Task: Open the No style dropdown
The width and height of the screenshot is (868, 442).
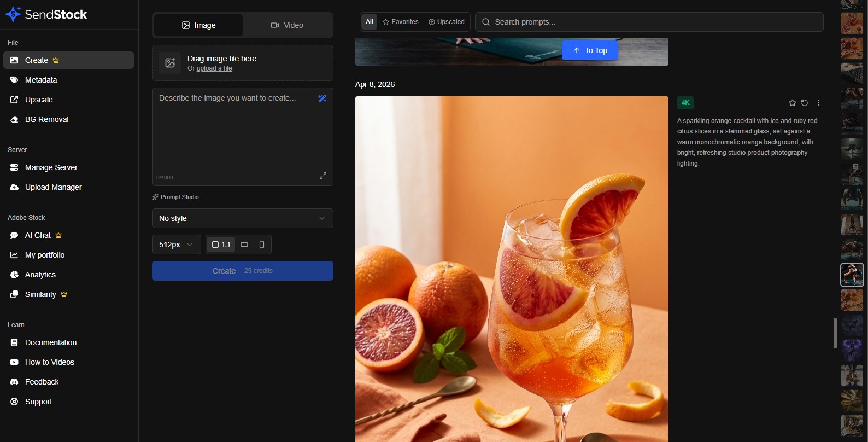Action: pyautogui.click(x=243, y=218)
